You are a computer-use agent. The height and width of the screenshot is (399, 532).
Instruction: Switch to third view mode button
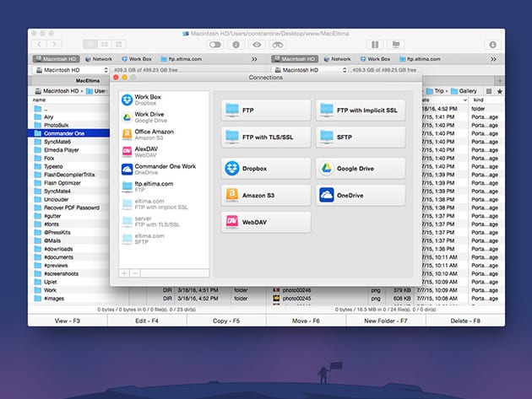point(119,44)
